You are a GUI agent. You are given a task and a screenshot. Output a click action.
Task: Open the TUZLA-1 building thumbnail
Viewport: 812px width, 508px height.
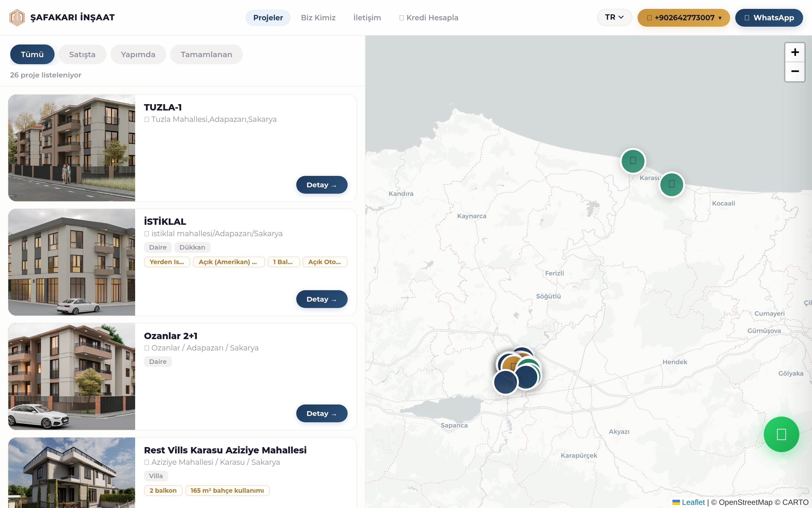[72, 148]
